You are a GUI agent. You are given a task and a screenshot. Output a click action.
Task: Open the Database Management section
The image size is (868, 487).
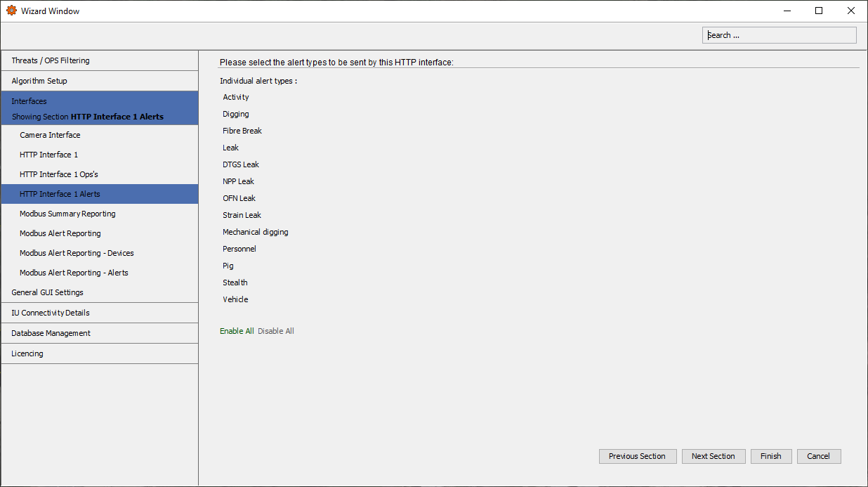pos(51,333)
